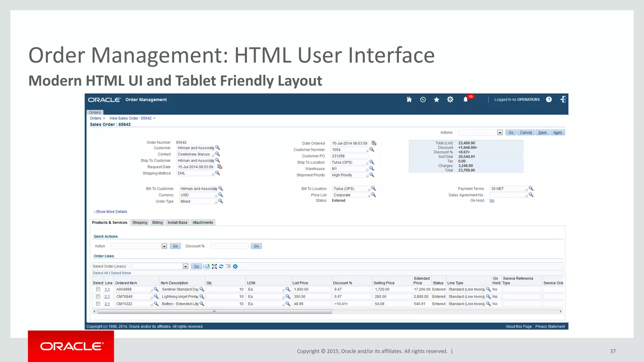Search Contact Cowlishaw, Marcus magnifier
This screenshot has height=362, width=644.
[x=218, y=154]
